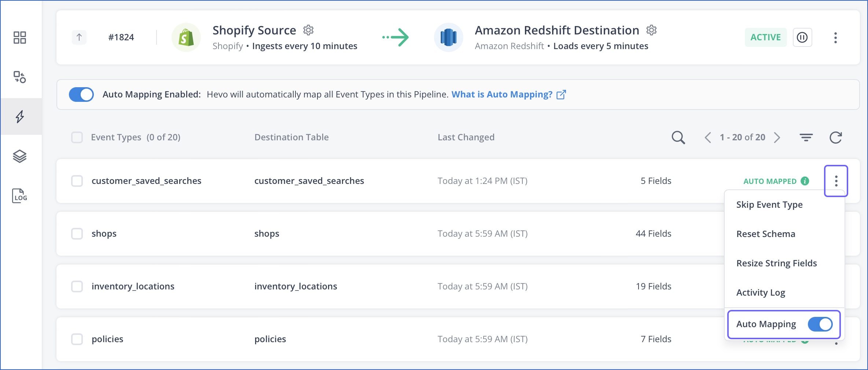Search event types with magnifier icon
The width and height of the screenshot is (868, 370).
click(x=678, y=137)
